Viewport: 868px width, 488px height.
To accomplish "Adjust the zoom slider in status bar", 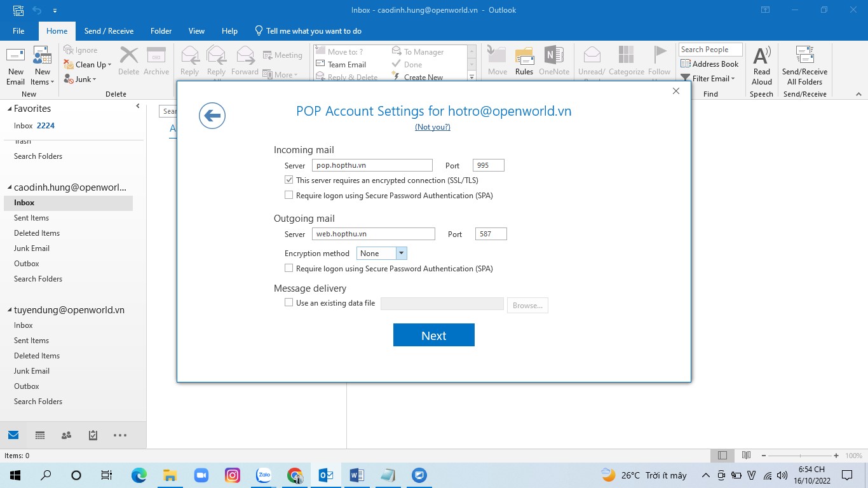I will pyautogui.click(x=800, y=456).
